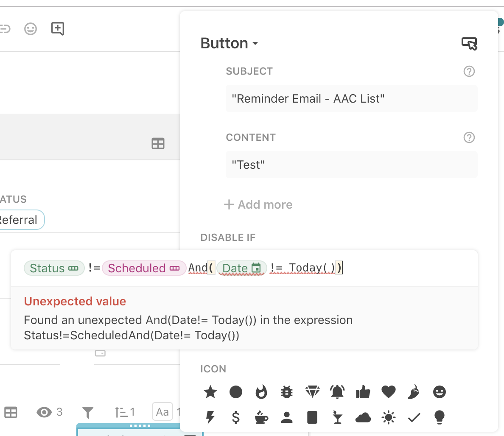Click the Content field containing "Test"

coord(351,165)
